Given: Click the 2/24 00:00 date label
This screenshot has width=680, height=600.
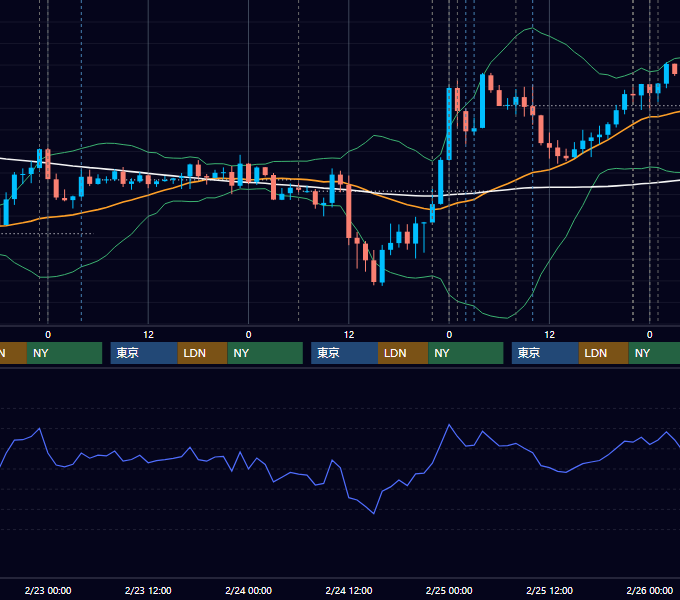Looking at the screenshot, I should (x=248, y=590).
